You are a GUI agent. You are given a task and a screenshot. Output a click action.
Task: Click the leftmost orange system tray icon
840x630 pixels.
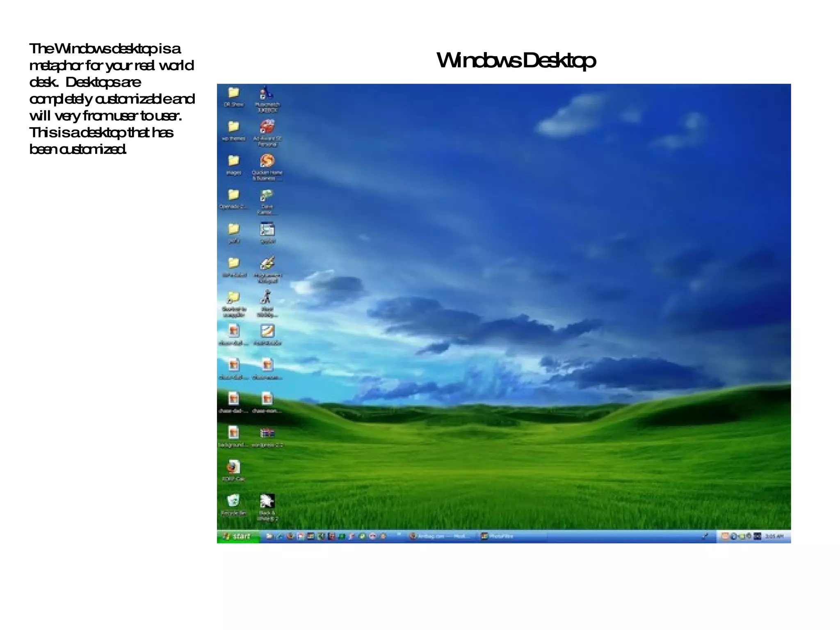(x=725, y=536)
